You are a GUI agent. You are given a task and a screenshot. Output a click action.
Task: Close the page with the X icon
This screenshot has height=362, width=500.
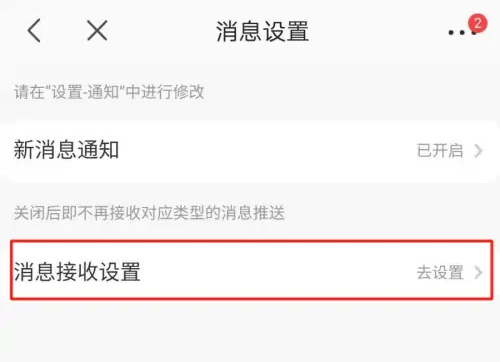pyautogui.click(x=97, y=30)
